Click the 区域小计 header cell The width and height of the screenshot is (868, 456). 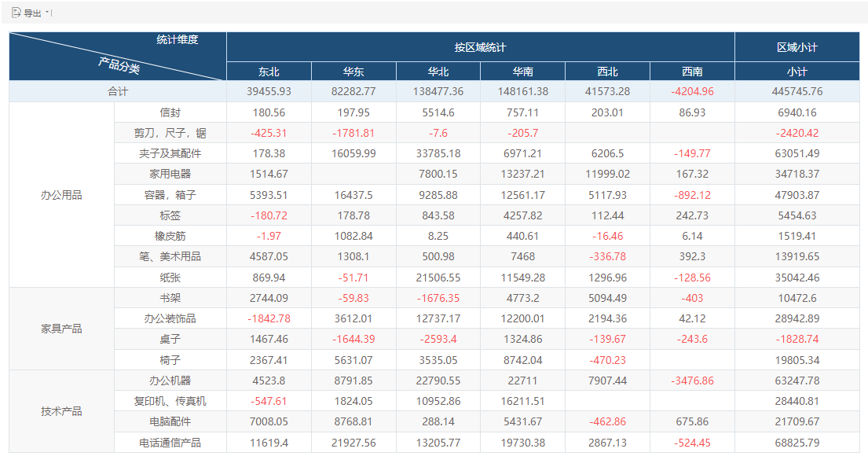(x=797, y=47)
